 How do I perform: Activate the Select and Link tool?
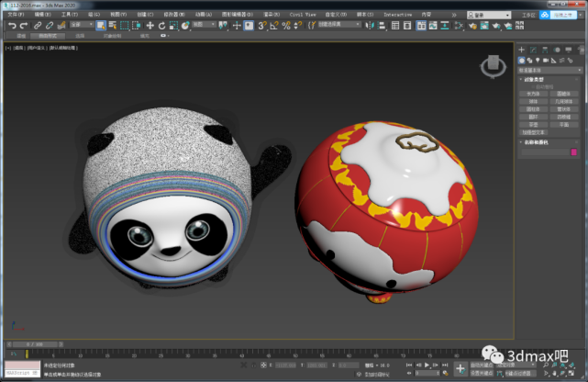pyautogui.click(x=38, y=26)
